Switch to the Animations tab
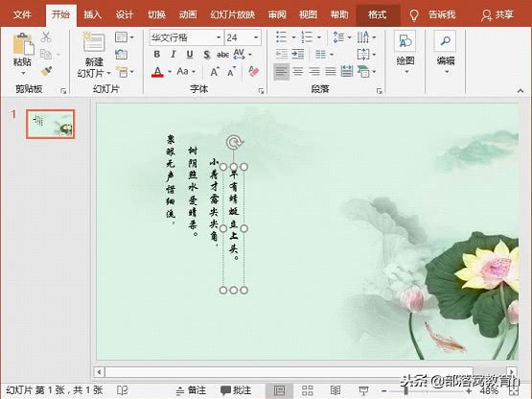This screenshot has height=399, width=532. pyautogui.click(x=188, y=14)
